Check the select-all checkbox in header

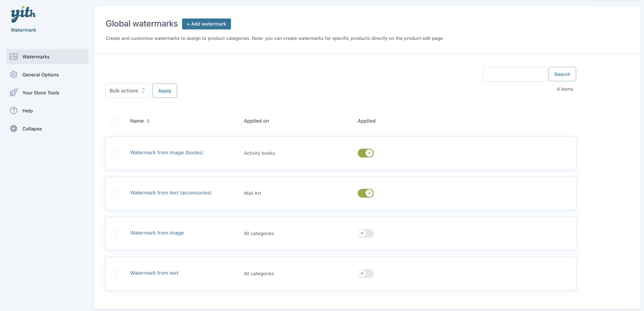click(x=114, y=121)
